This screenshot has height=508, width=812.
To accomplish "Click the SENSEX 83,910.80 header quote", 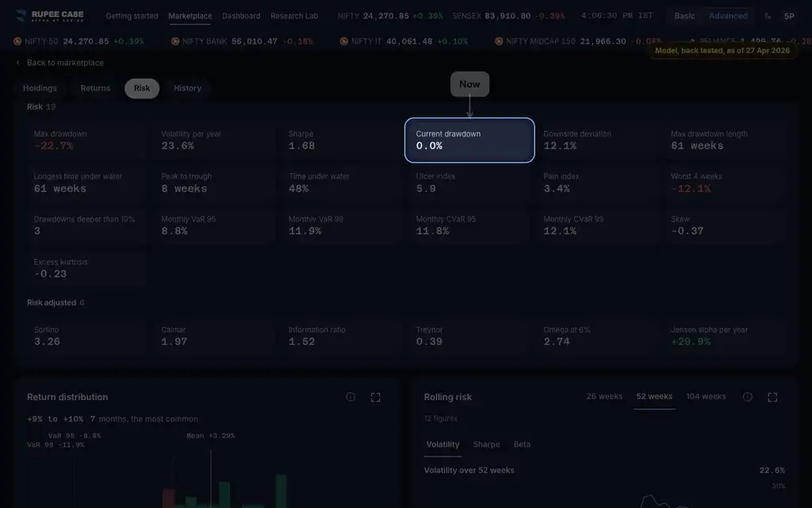I will click(508, 16).
